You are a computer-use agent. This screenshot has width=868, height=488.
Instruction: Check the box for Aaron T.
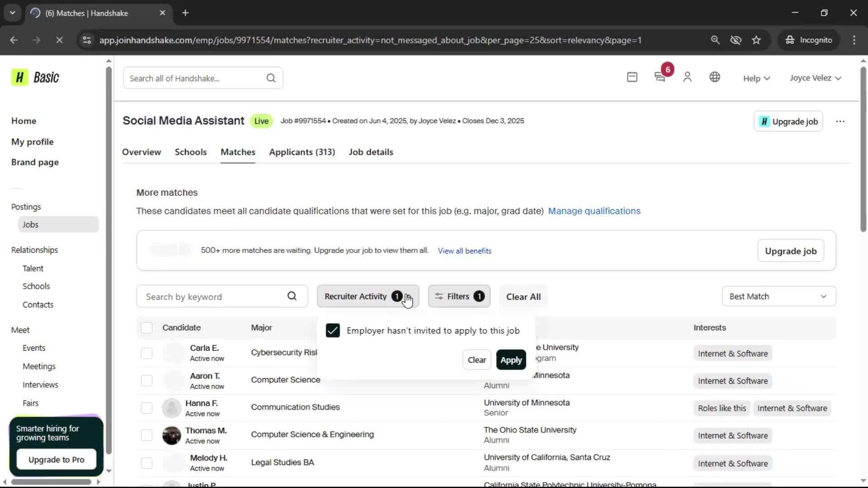(x=146, y=381)
